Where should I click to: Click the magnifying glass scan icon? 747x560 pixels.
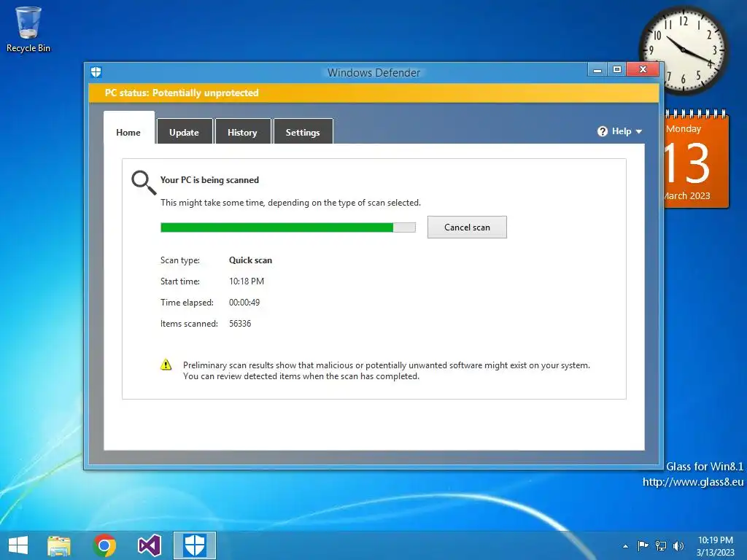(144, 183)
